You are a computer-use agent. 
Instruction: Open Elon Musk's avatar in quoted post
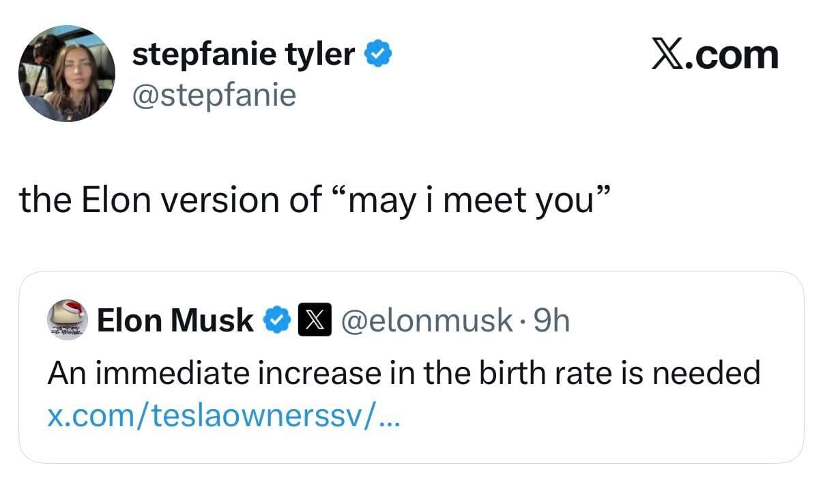pyautogui.click(x=67, y=319)
